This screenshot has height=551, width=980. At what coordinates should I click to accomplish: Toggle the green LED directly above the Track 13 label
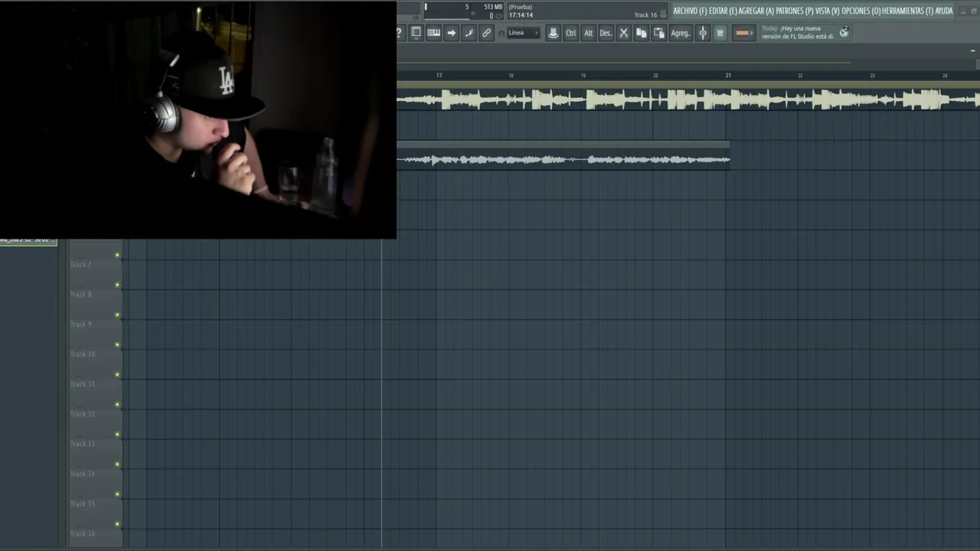(117, 434)
